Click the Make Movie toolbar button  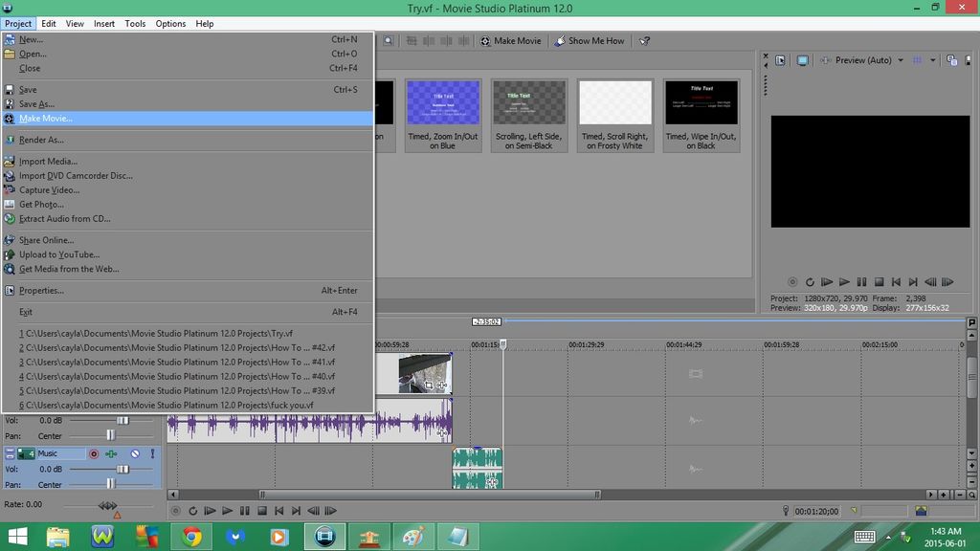click(x=512, y=40)
